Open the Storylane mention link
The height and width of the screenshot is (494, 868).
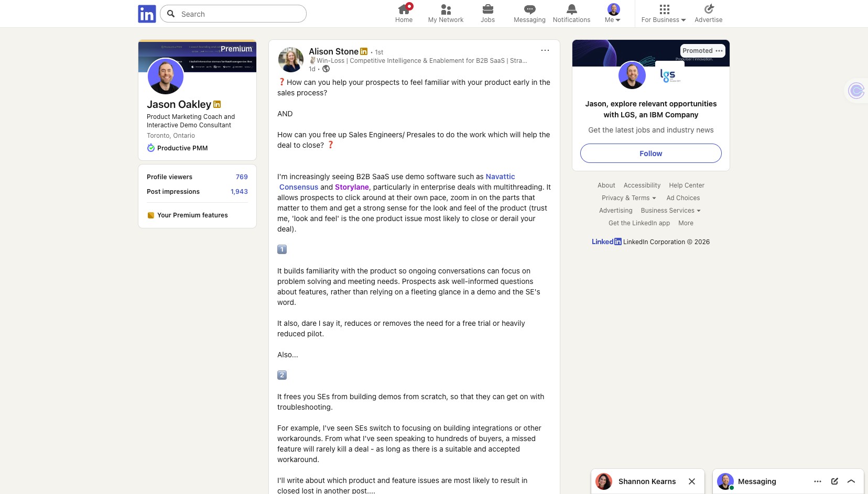(x=352, y=187)
